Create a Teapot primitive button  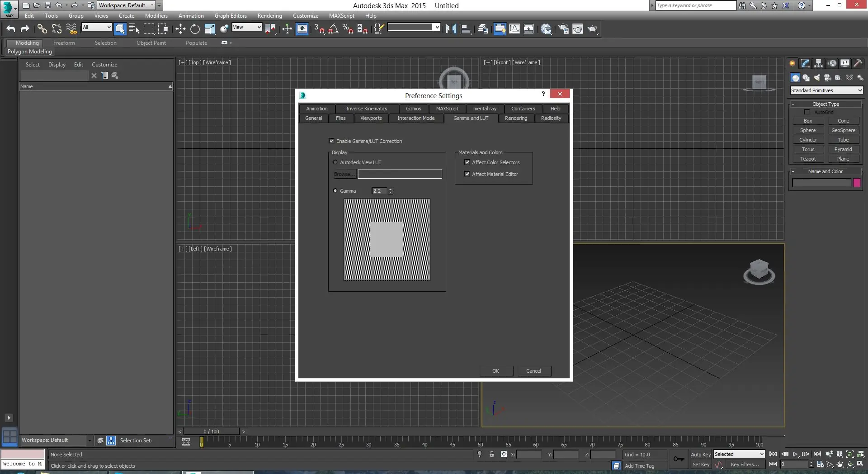tap(808, 159)
